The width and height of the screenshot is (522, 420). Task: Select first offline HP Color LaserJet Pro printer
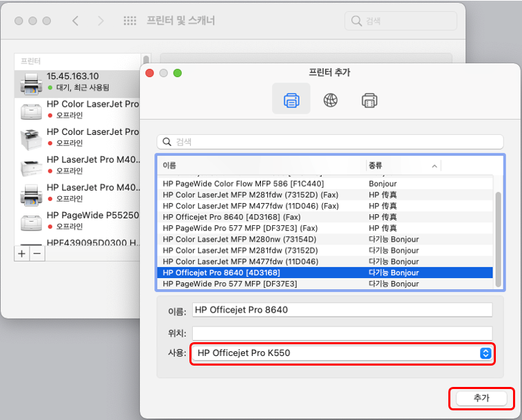[77, 110]
